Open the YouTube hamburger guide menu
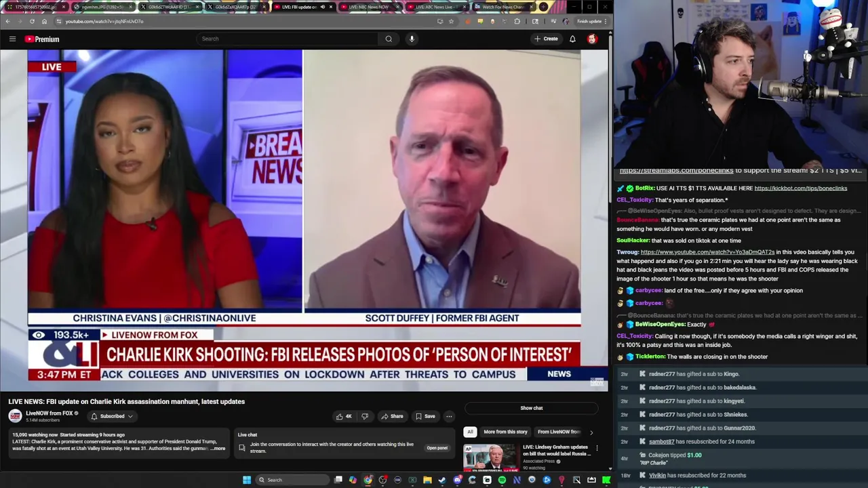868x488 pixels. 12,39
